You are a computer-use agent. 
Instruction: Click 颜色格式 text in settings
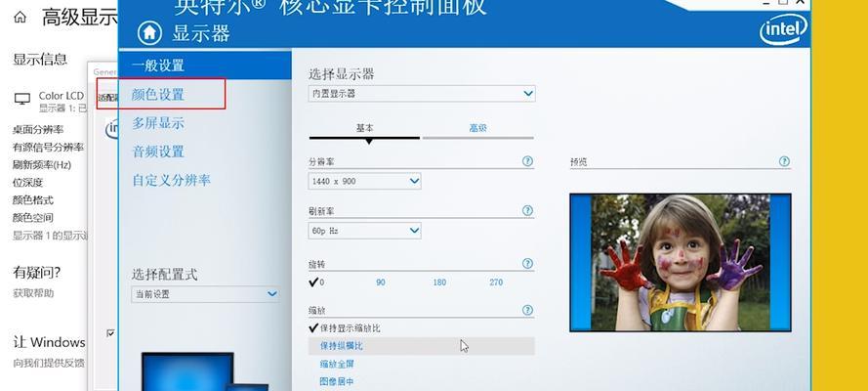pos(33,200)
